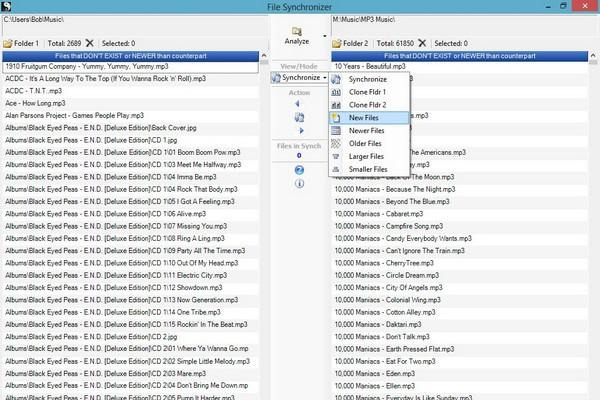Viewport: 600px width, 400px height.
Task: Select Ace - How Long.mp3 row
Action: point(130,103)
